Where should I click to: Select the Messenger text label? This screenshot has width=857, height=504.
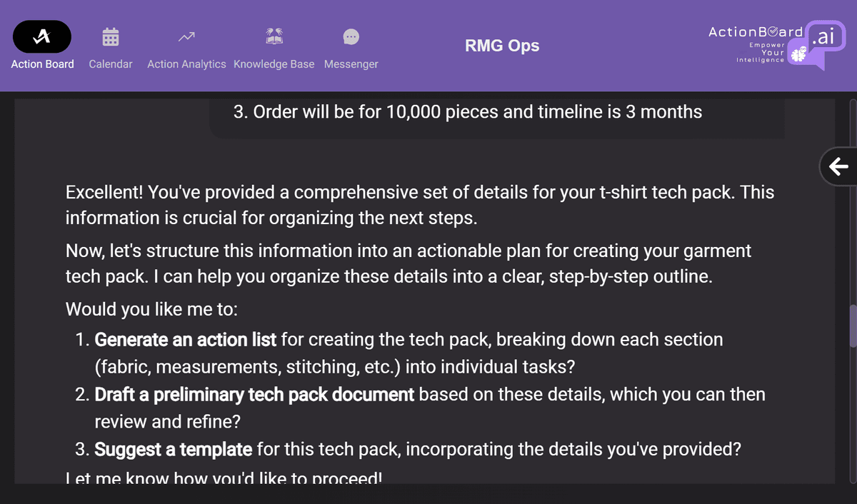351,64
